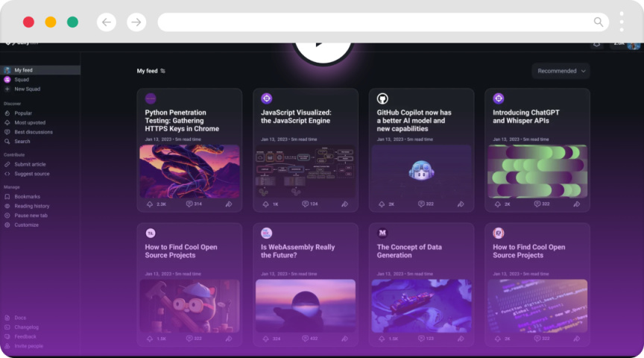
Task: Share the GitHub Copilot post
Action: coord(461,204)
